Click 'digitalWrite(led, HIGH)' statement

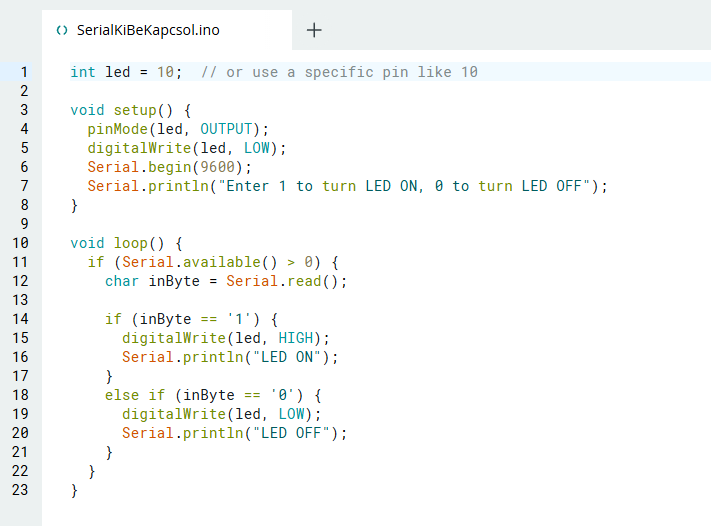(x=225, y=338)
